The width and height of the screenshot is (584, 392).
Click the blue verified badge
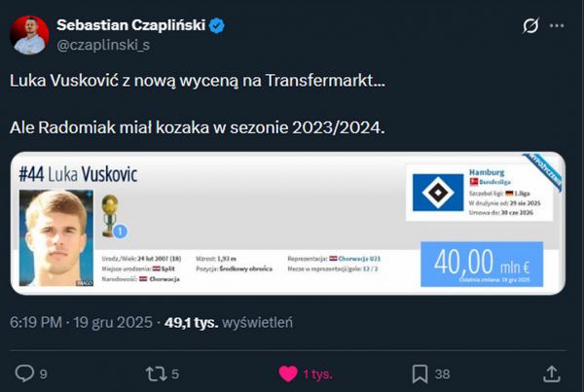tap(217, 25)
